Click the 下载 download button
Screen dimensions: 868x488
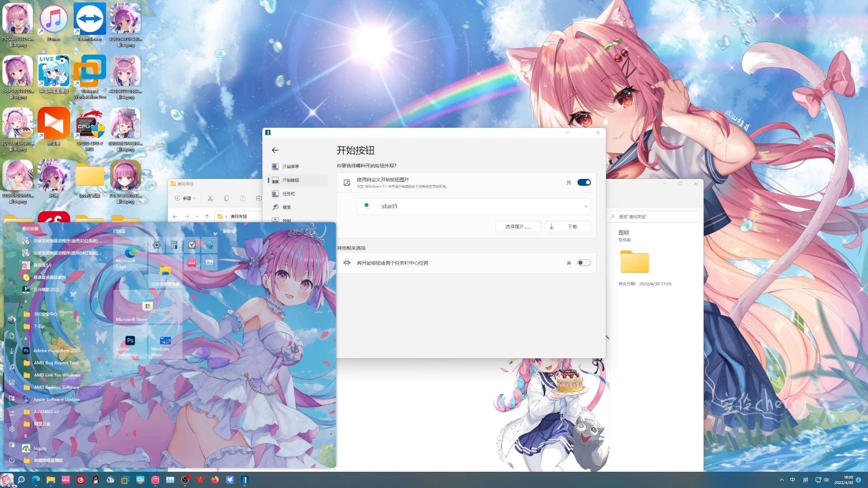point(568,227)
